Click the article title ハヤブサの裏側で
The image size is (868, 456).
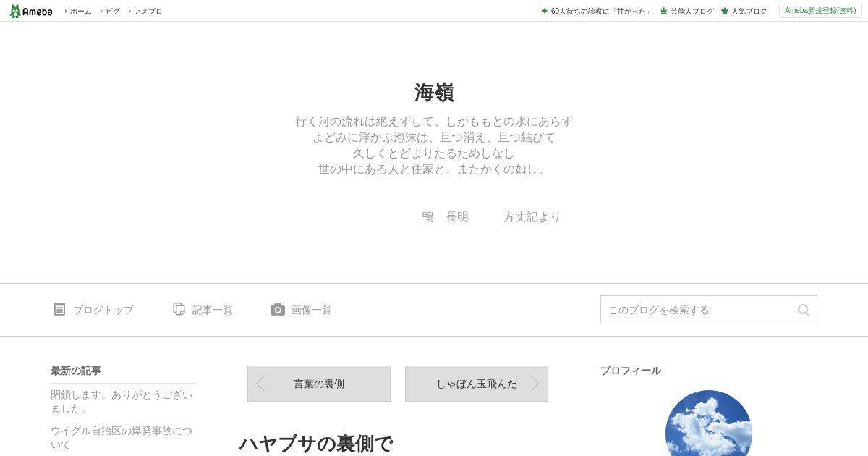(316, 444)
